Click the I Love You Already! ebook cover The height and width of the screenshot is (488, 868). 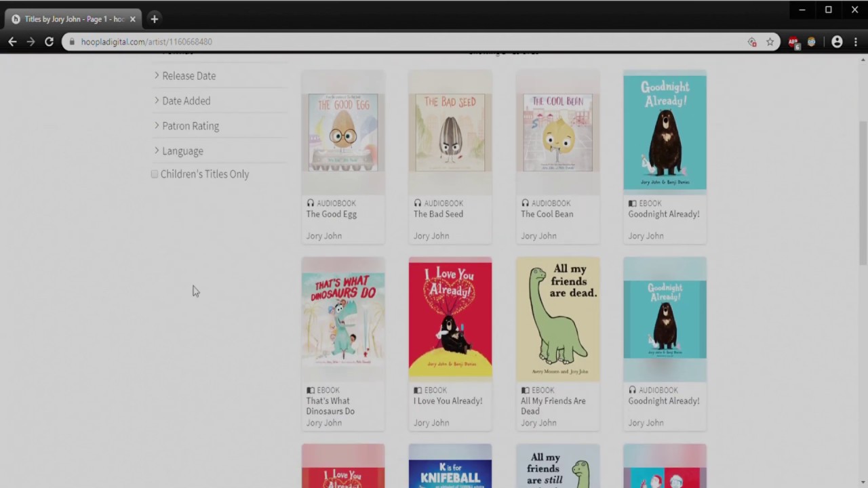point(450,319)
